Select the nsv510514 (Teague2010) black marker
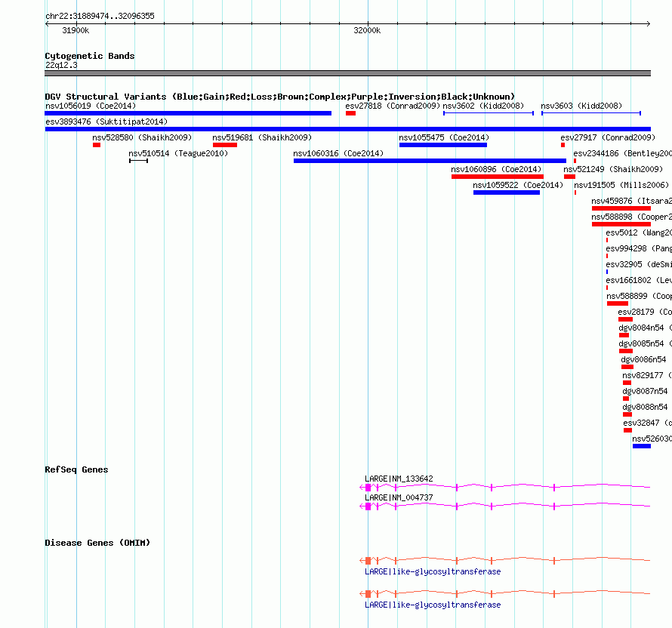Screen dimensions: 672x628 [138, 161]
